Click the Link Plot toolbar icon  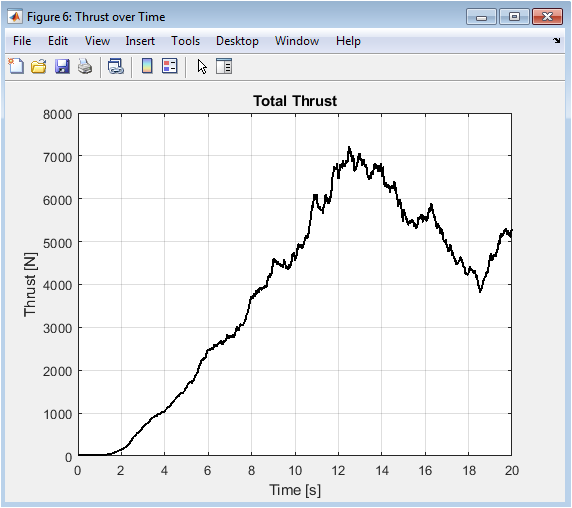116,66
